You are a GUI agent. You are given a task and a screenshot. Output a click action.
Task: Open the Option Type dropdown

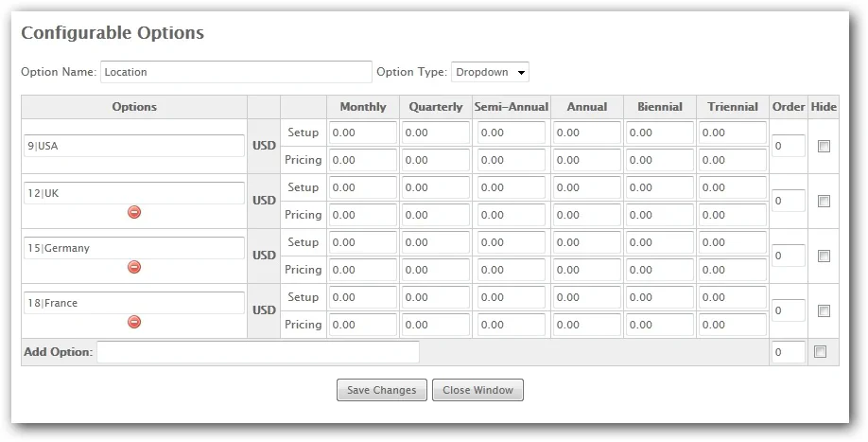[490, 72]
